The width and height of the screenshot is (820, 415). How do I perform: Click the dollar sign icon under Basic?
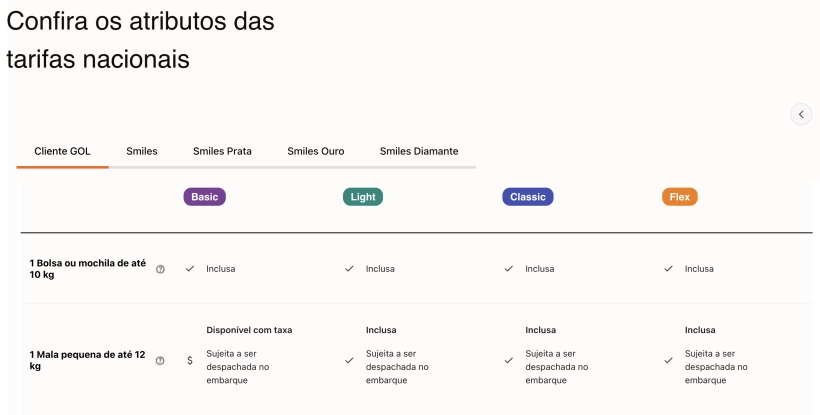click(x=190, y=361)
